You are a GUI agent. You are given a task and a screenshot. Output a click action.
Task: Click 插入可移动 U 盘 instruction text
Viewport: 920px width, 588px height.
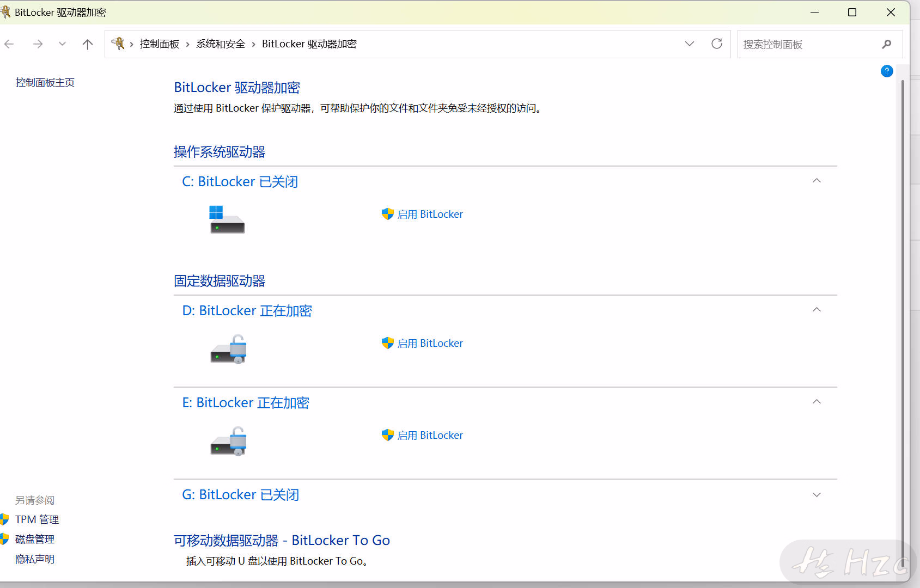pyautogui.click(x=278, y=561)
